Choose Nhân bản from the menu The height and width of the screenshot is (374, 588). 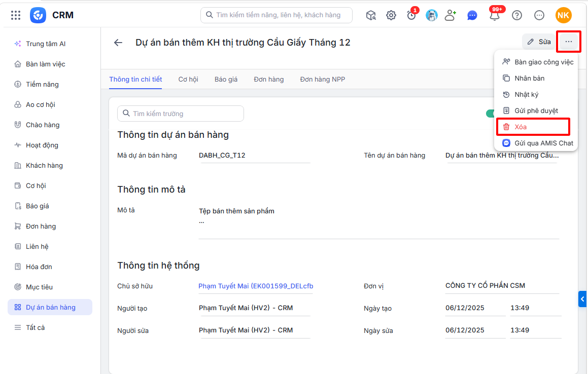[x=536, y=78]
